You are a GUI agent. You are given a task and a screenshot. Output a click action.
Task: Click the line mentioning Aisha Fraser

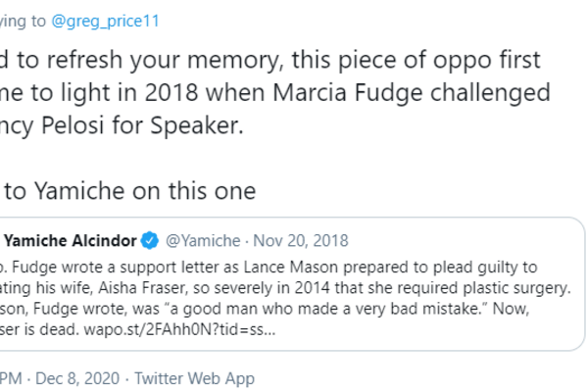click(x=147, y=287)
